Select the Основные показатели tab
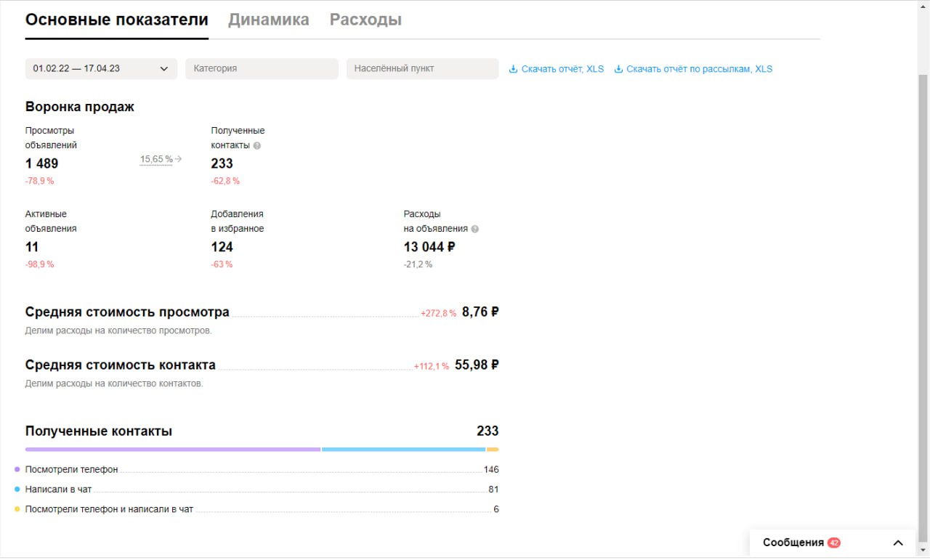 click(117, 20)
